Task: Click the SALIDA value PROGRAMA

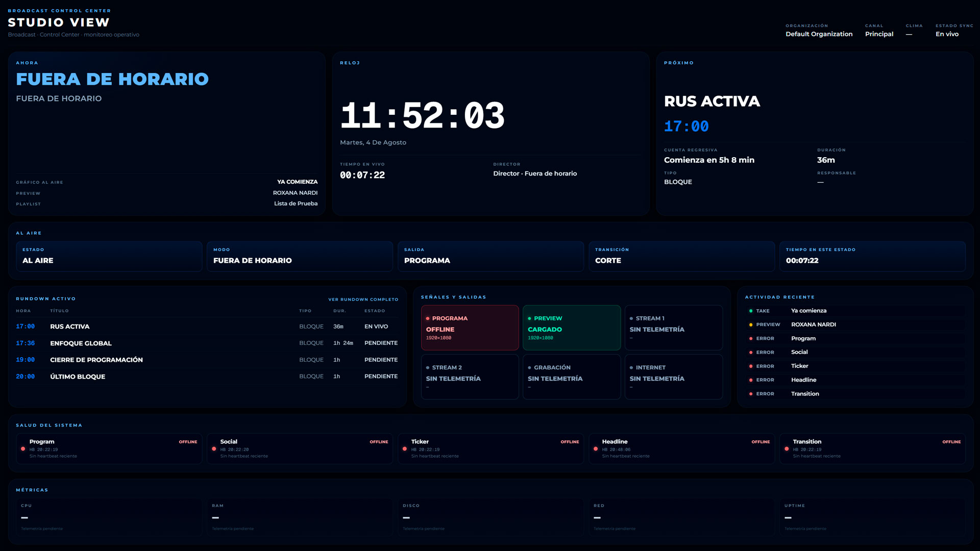Action: tap(427, 261)
